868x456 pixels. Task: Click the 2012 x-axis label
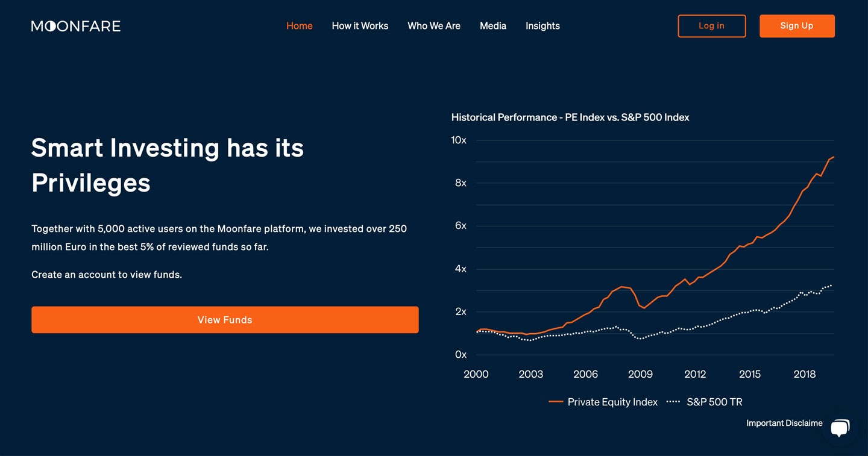(x=695, y=374)
